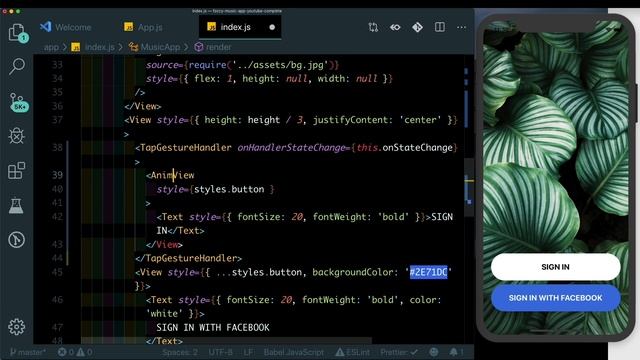640x360 pixels.
Task: Open the MusicApp breadcrumb dropdown
Action: tap(155, 47)
